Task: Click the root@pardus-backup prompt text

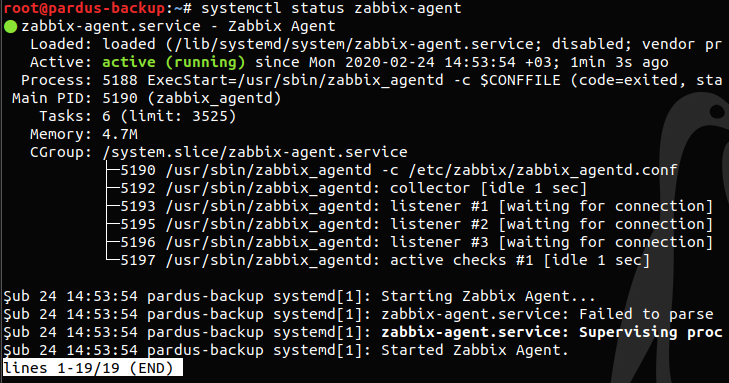Action: 84,8
